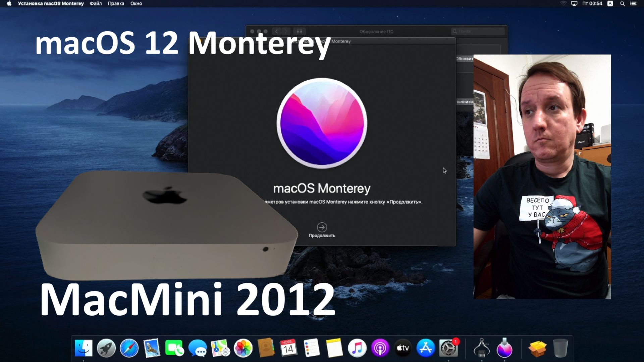The height and width of the screenshot is (362, 644).
Task: Click the menu bar clock Пт 00:54
Action: (592, 4)
